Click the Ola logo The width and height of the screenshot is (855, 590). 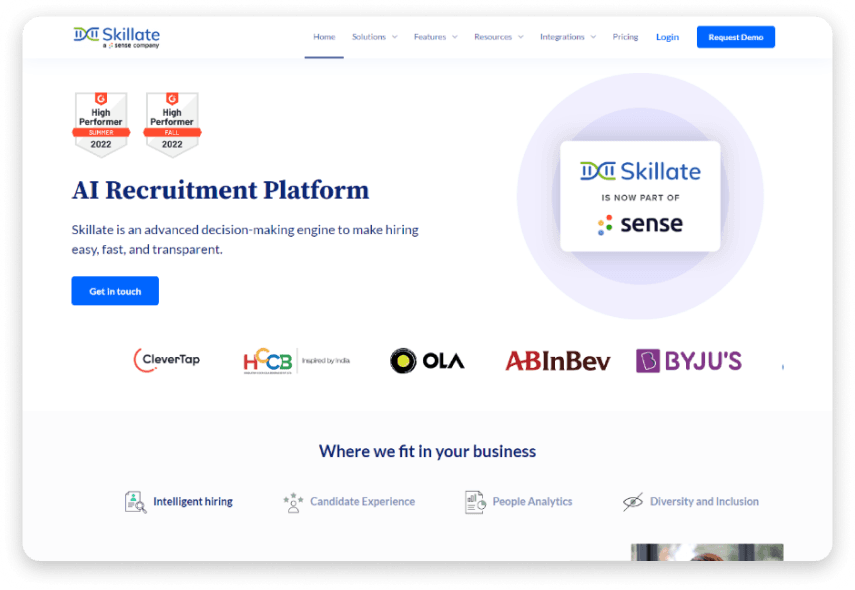tap(427, 361)
